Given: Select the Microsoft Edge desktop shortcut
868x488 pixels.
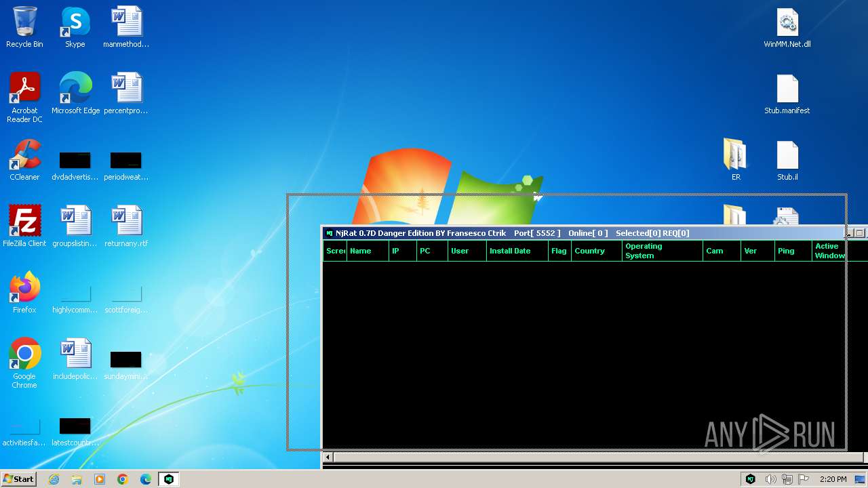Looking at the screenshot, I should 75,94.
